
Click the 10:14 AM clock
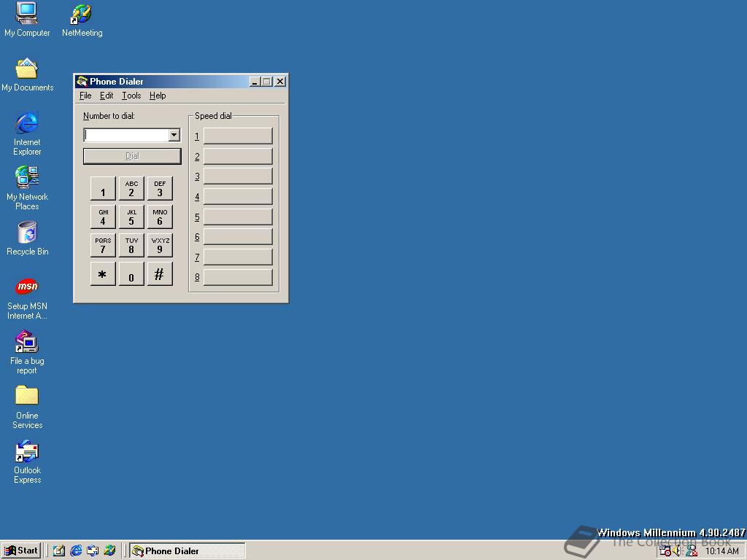tap(721, 551)
